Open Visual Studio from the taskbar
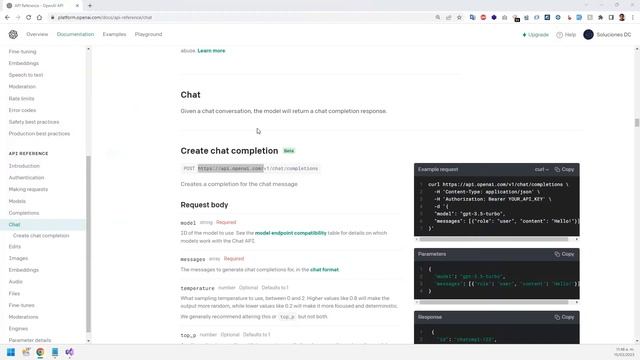 pos(69,352)
